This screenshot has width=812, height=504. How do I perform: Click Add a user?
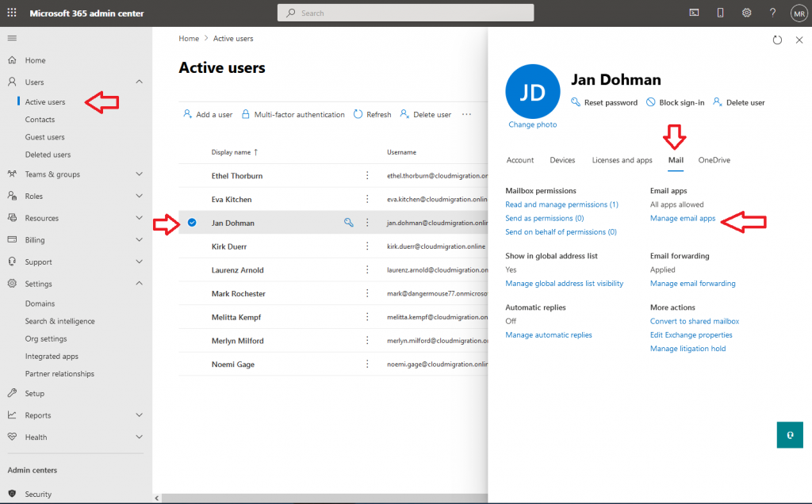[x=208, y=114]
